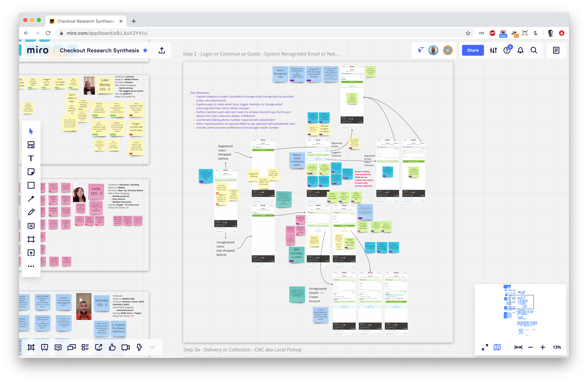
Task: Select the Text tool
Action: pyautogui.click(x=31, y=158)
